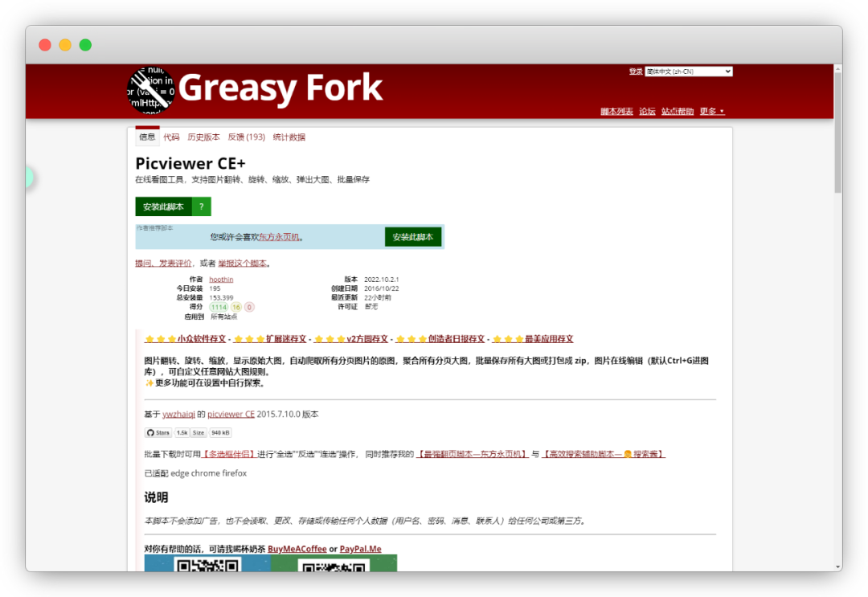Click the scrollbar down arrow

coord(837,567)
